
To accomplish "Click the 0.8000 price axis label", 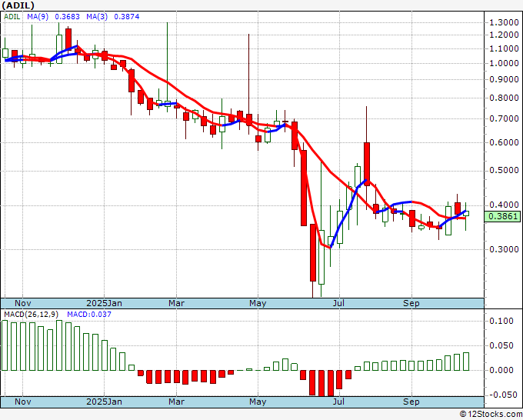I will click(x=504, y=98).
